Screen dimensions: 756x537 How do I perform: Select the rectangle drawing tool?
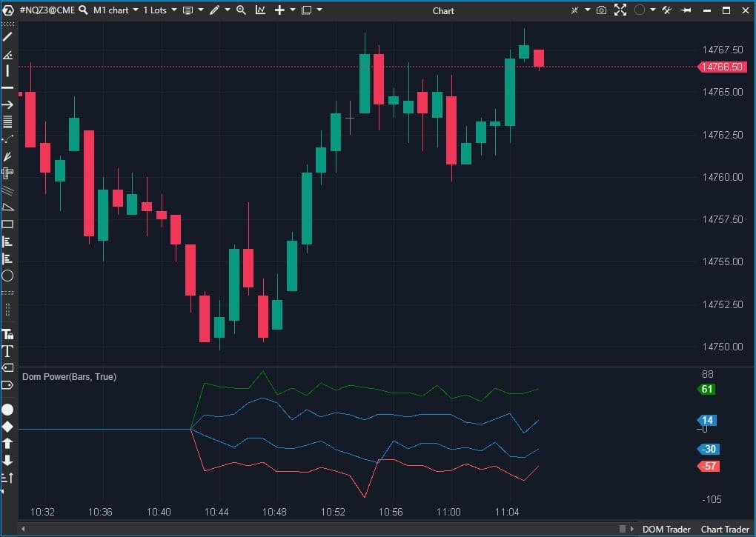[7, 224]
